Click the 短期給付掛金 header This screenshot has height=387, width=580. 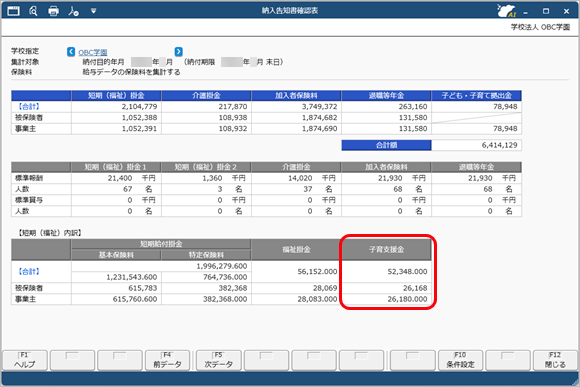(x=161, y=244)
